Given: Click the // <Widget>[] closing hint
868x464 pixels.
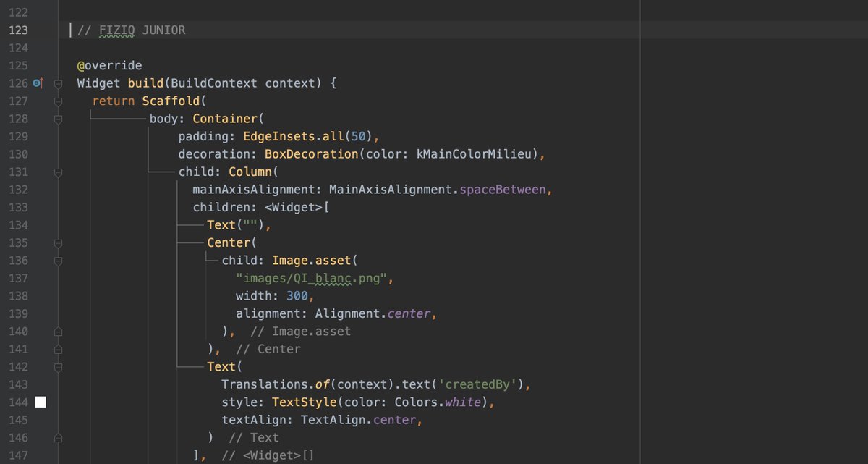Looking at the screenshot, I should pyautogui.click(x=268, y=455).
